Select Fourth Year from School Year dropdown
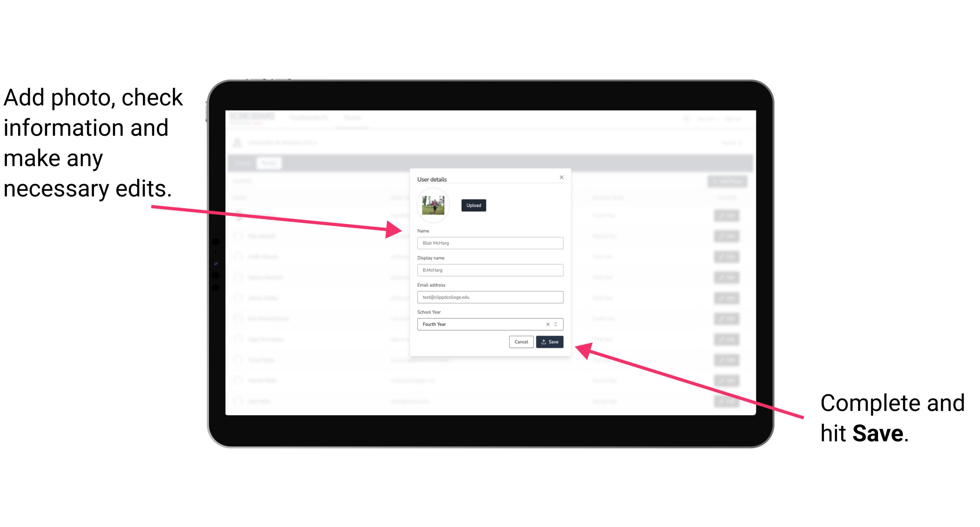The height and width of the screenshot is (527, 980). tap(489, 324)
